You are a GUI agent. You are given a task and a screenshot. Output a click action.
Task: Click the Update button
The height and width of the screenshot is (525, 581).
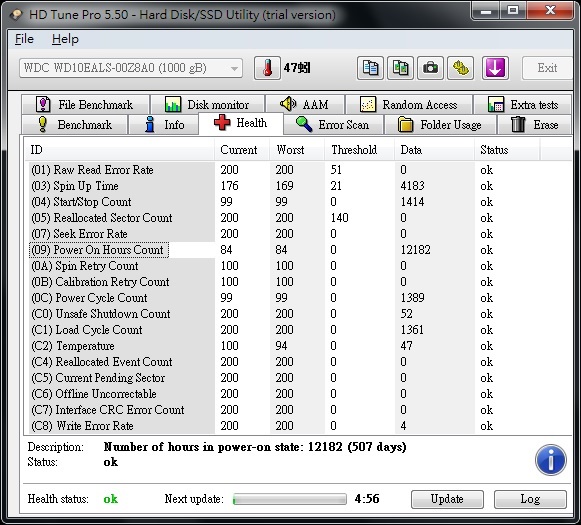point(447,499)
